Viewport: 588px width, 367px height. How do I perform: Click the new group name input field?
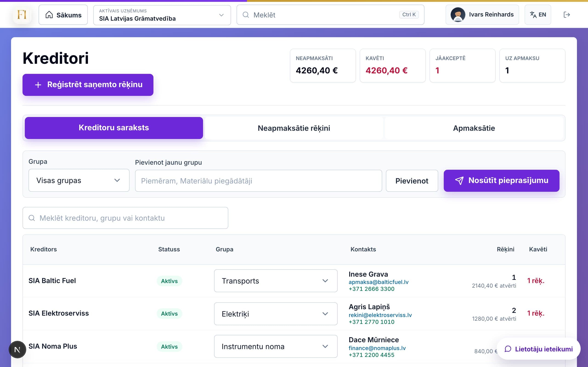[259, 181]
